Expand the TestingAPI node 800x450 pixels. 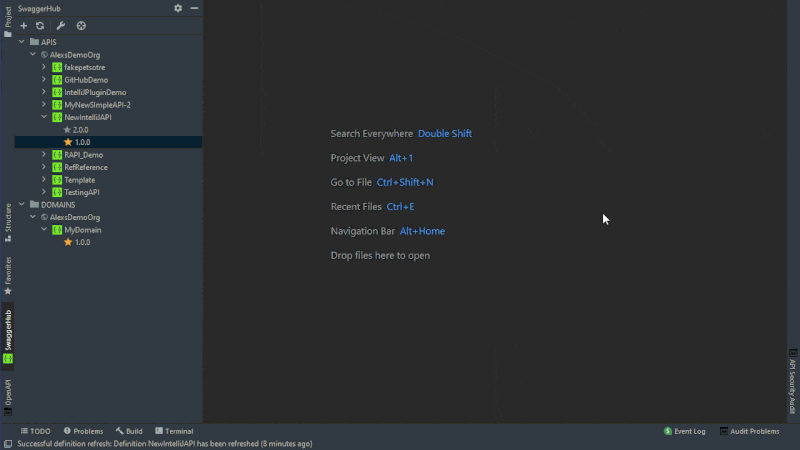pyautogui.click(x=44, y=192)
